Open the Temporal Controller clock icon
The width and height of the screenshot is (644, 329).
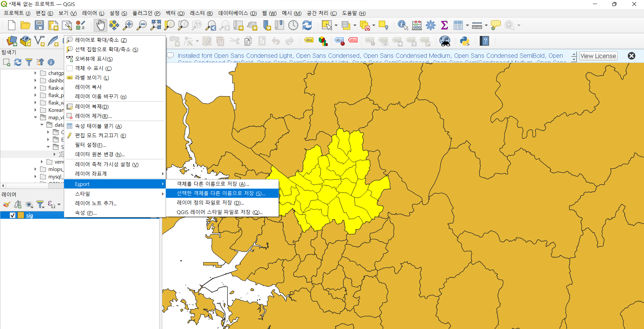click(293, 25)
